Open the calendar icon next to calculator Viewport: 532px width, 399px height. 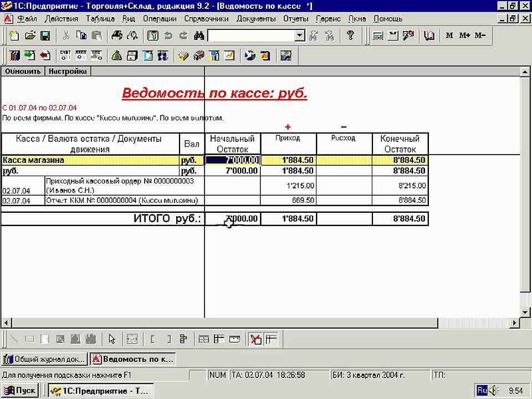[393, 35]
